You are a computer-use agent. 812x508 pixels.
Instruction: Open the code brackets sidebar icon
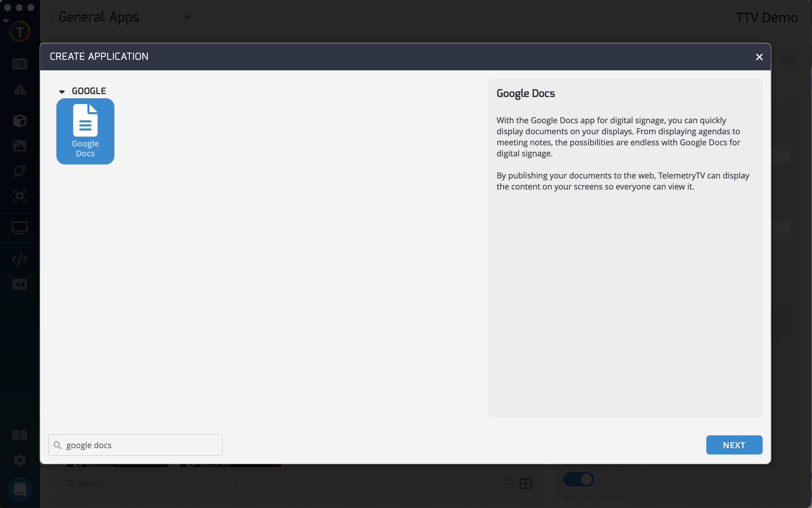coord(19,259)
